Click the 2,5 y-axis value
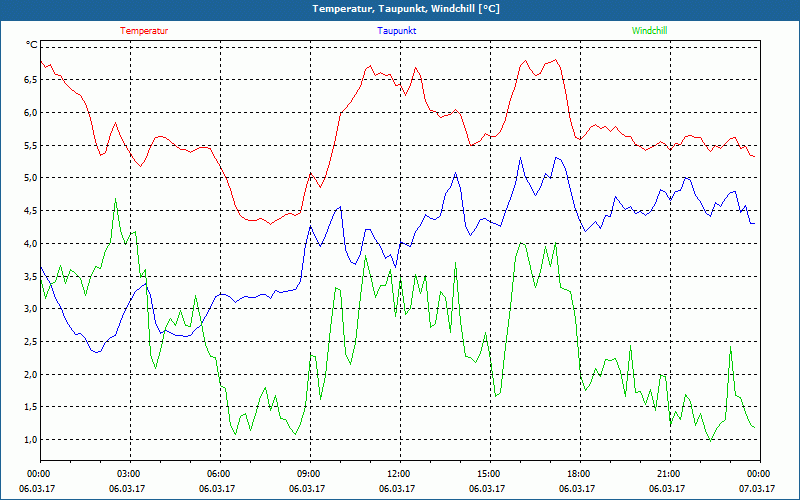The width and height of the screenshot is (800, 500). pyautogui.click(x=31, y=341)
